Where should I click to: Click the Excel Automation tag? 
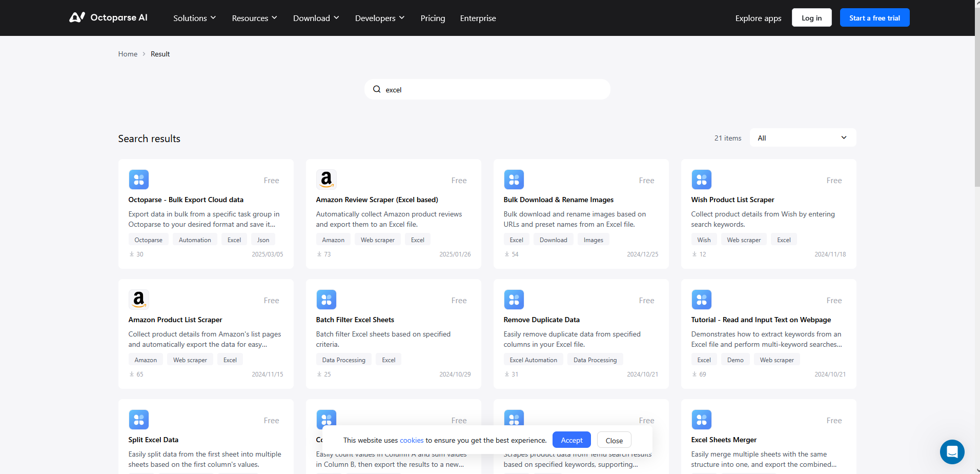click(533, 360)
